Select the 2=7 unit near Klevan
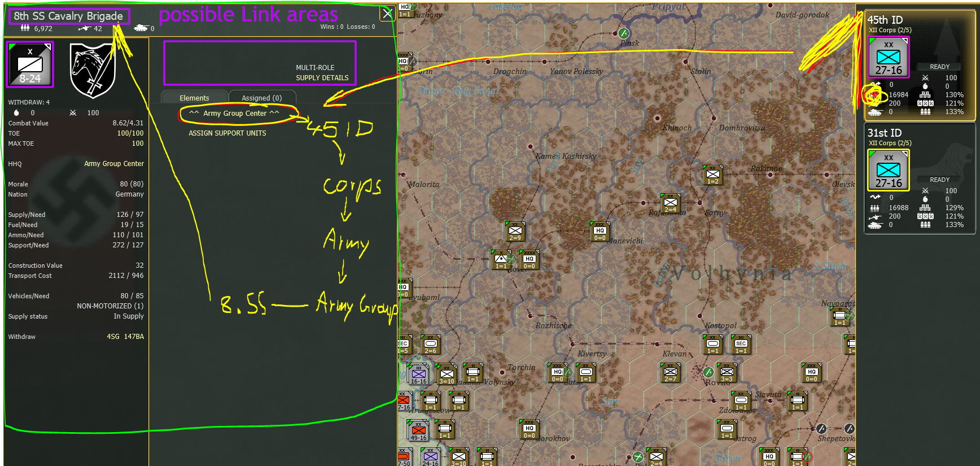This screenshot has height=466, width=980. pos(671,373)
